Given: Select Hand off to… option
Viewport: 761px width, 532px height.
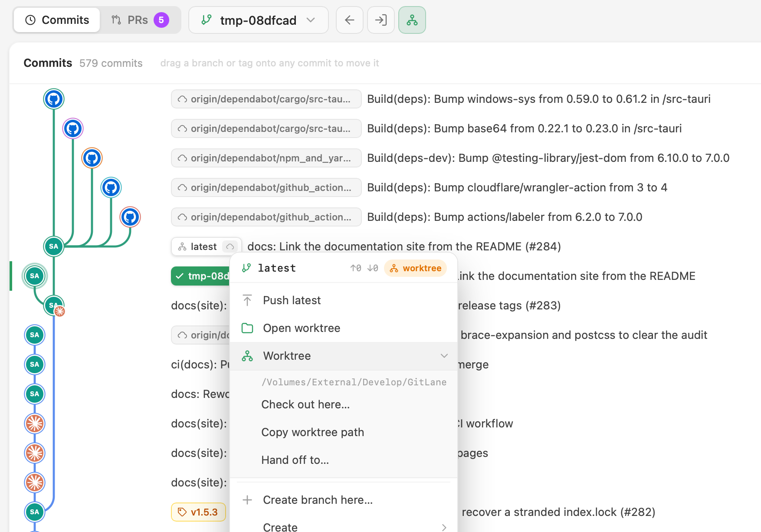Looking at the screenshot, I should click(343, 460).
